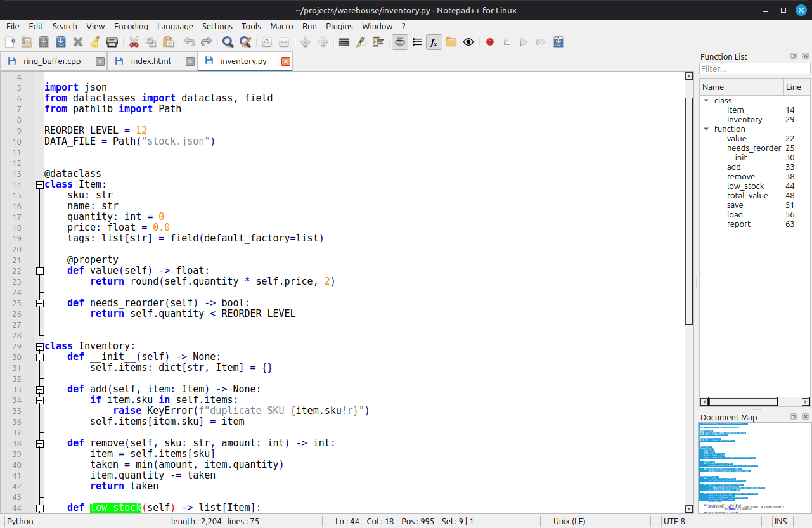812x528 pixels.
Task: Fold the low_stock method at line 44
Action: 40,508
